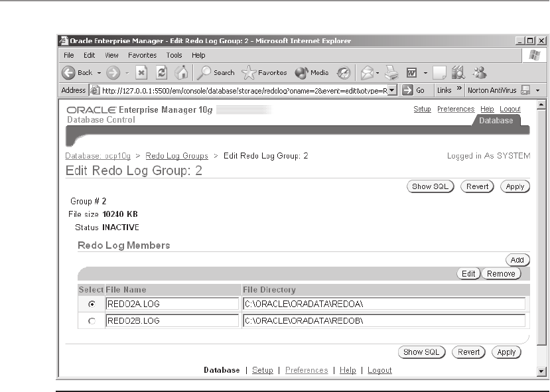This screenshot has height=392, width=550.
Task: Remove the selected redo log member
Action: pyautogui.click(x=501, y=273)
